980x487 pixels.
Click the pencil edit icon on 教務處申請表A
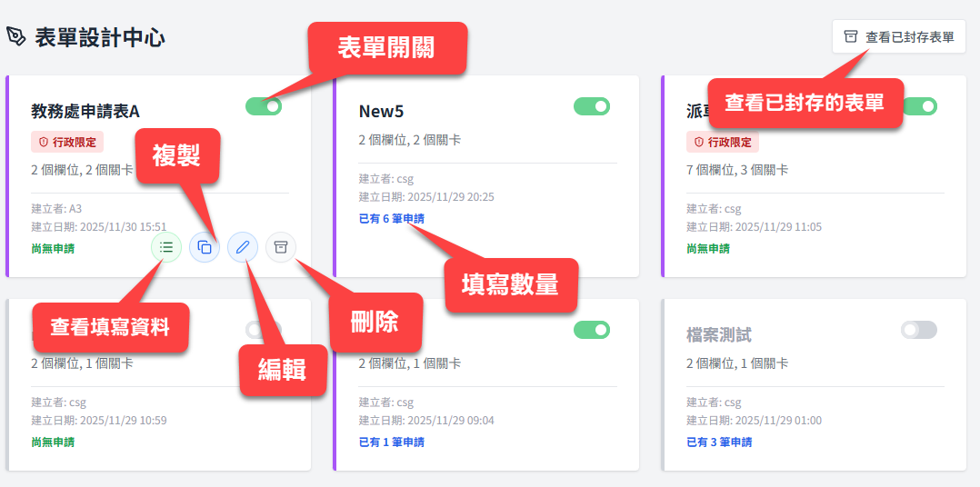click(243, 247)
